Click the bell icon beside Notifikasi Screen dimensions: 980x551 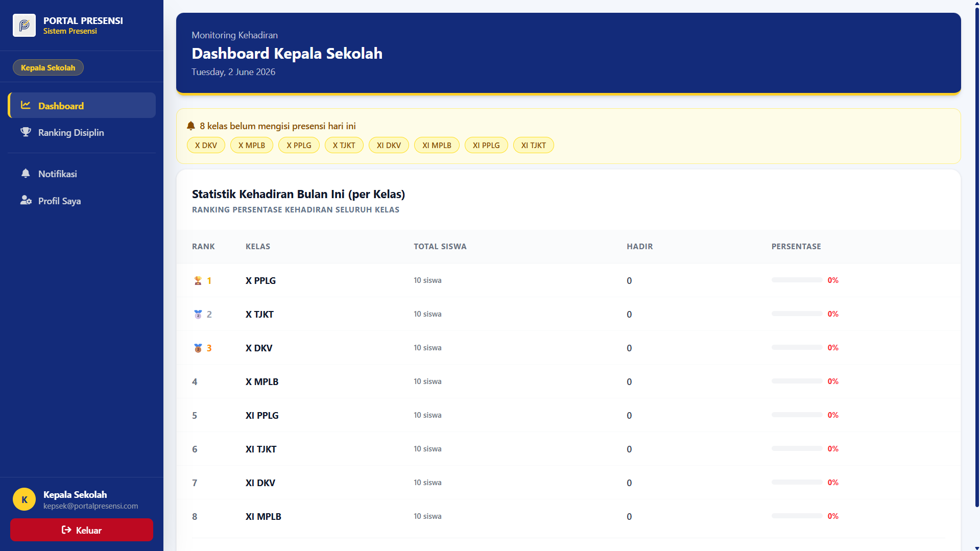click(26, 174)
